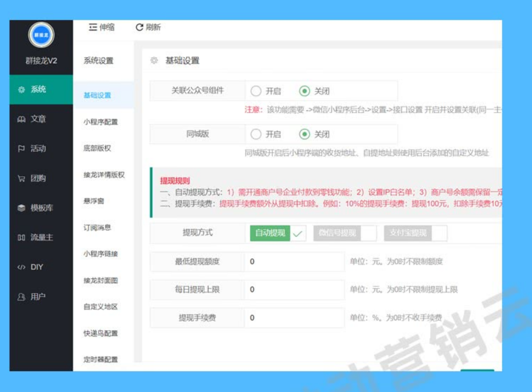The image size is (532, 392).
Task: Click the 团购 shopping cart icon
Action: pos(22,178)
